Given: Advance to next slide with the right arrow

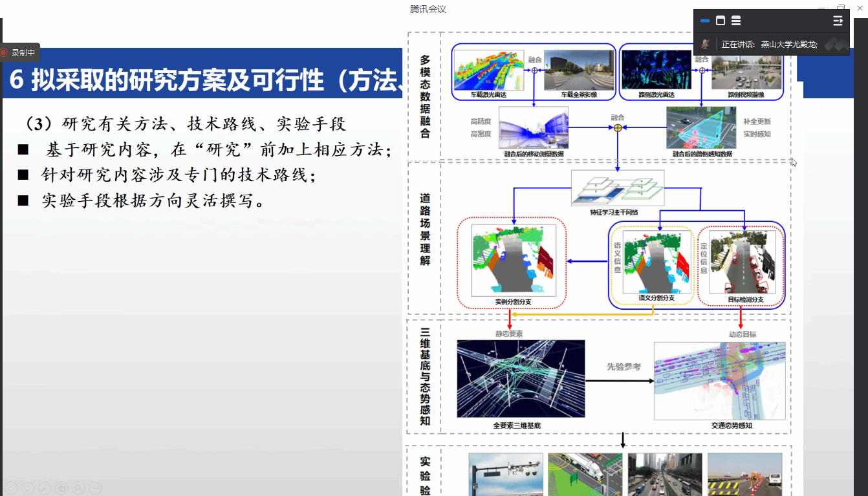Looking at the screenshot, I should pyautogui.click(x=28, y=488).
